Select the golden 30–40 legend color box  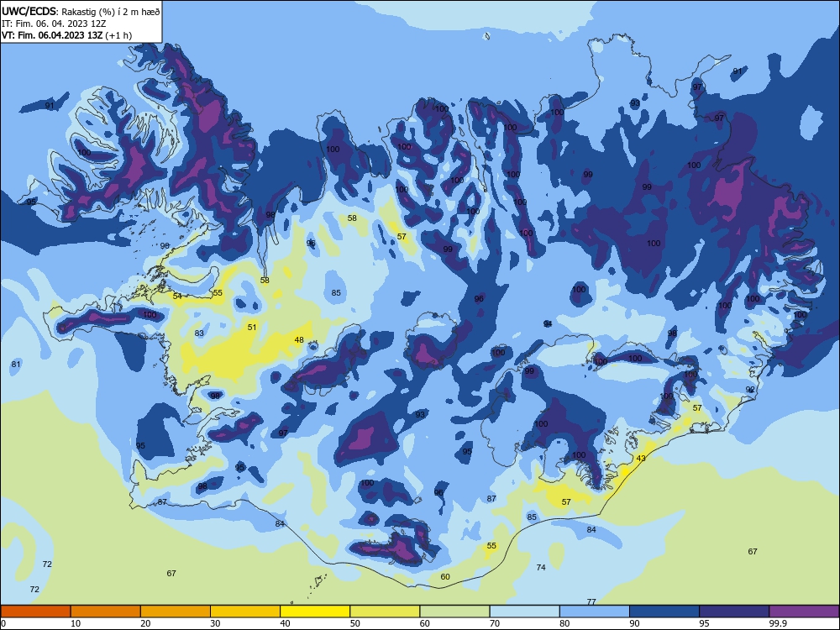point(245,612)
